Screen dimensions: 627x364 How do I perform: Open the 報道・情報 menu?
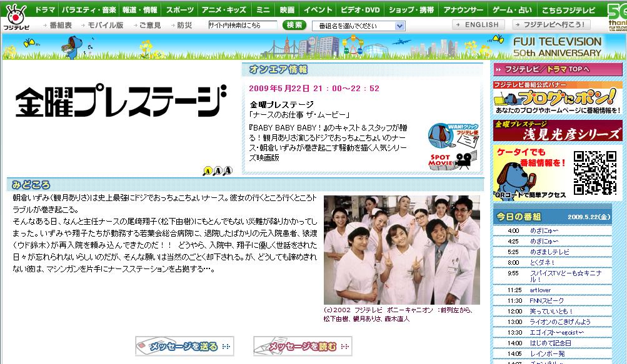coord(140,9)
